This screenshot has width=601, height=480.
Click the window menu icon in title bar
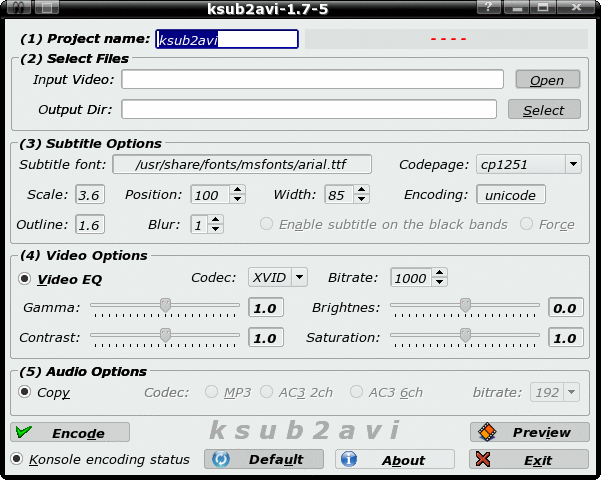[x=18, y=7]
